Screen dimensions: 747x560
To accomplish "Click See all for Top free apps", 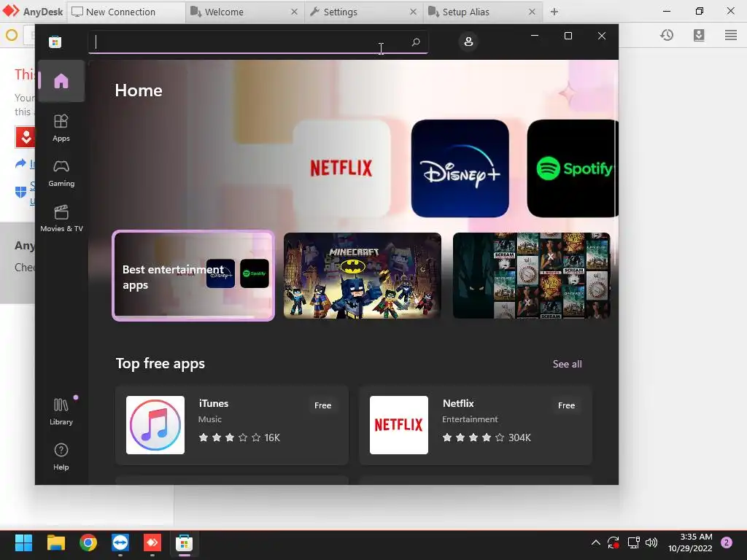I will 567,365.
